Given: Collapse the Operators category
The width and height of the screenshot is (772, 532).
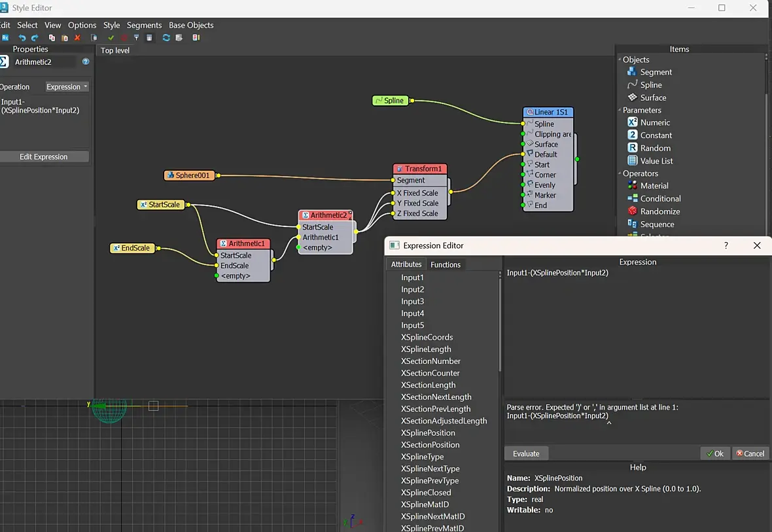Looking at the screenshot, I should coord(620,174).
